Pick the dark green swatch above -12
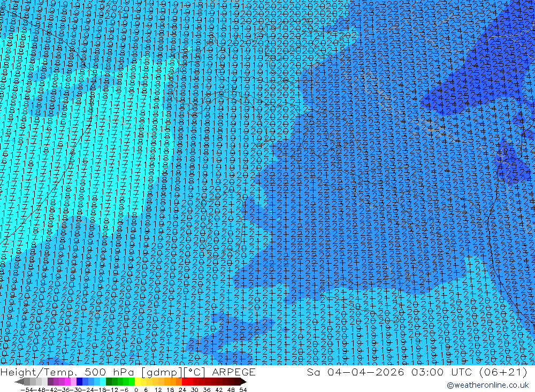 [x=109, y=382]
